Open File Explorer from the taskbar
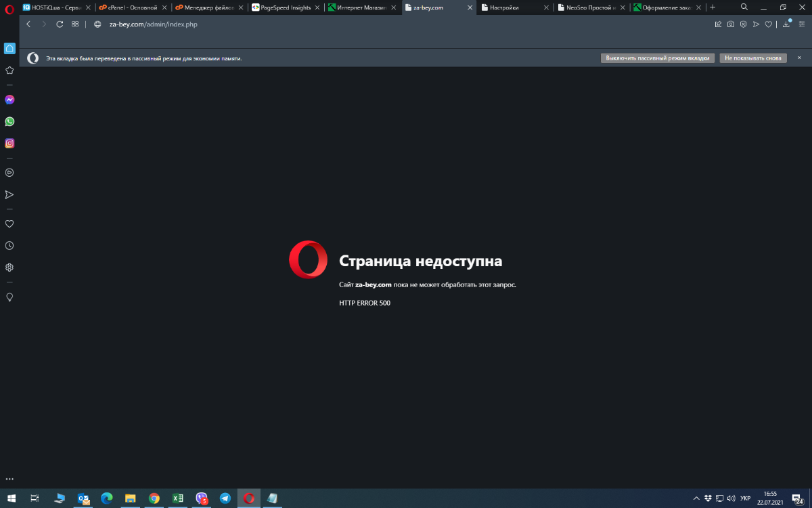This screenshot has width=812, height=508. [x=131, y=499]
